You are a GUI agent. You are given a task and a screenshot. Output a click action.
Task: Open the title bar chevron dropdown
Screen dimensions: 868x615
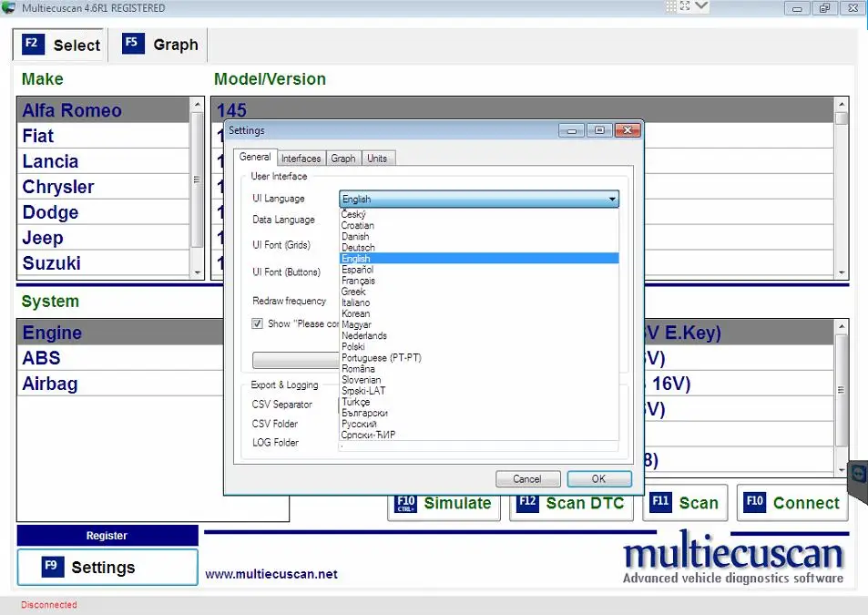tap(699, 7)
